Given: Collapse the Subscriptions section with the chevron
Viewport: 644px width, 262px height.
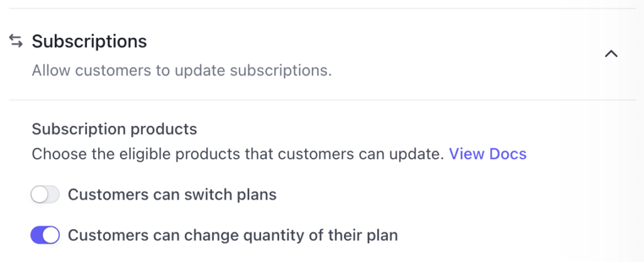Looking at the screenshot, I should pyautogui.click(x=610, y=54).
